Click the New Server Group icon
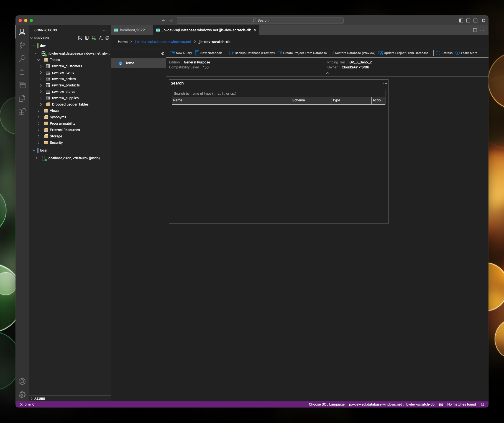Screen dimensions: 504x423 click(x=87, y=38)
